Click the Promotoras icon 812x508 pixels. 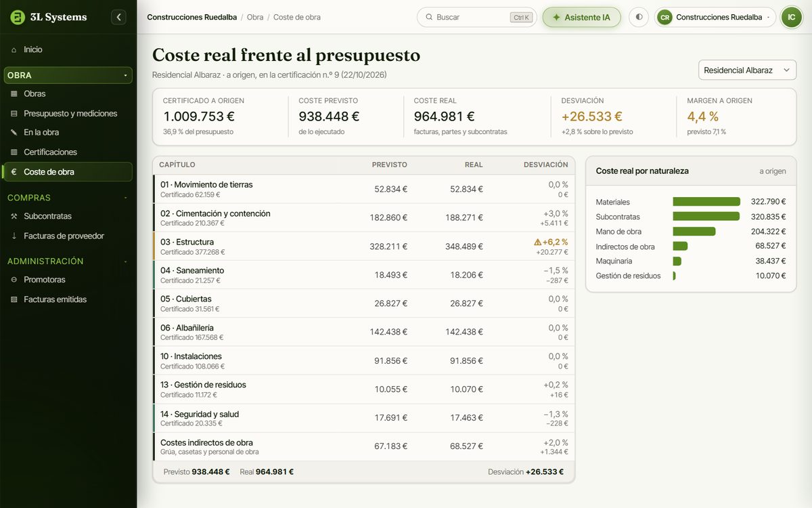pos(14,279)
